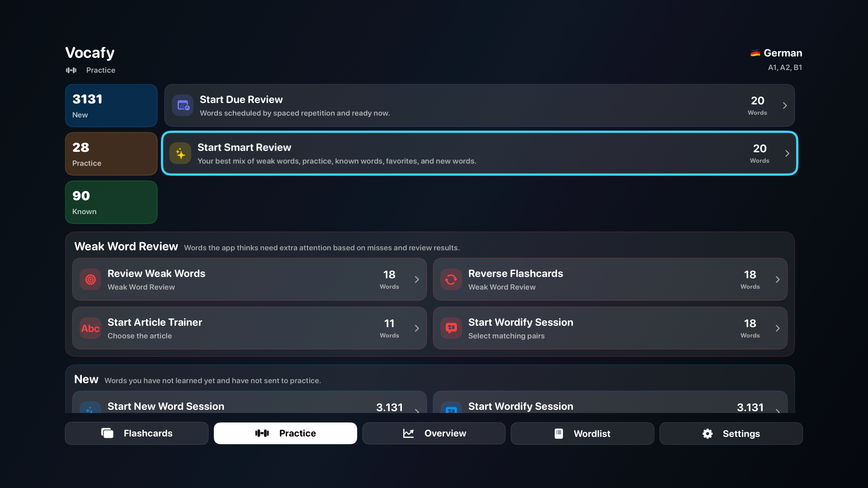Click the chevron on Review Weak Words
Viewport: 868px width, 488px height.
[417, 280]
